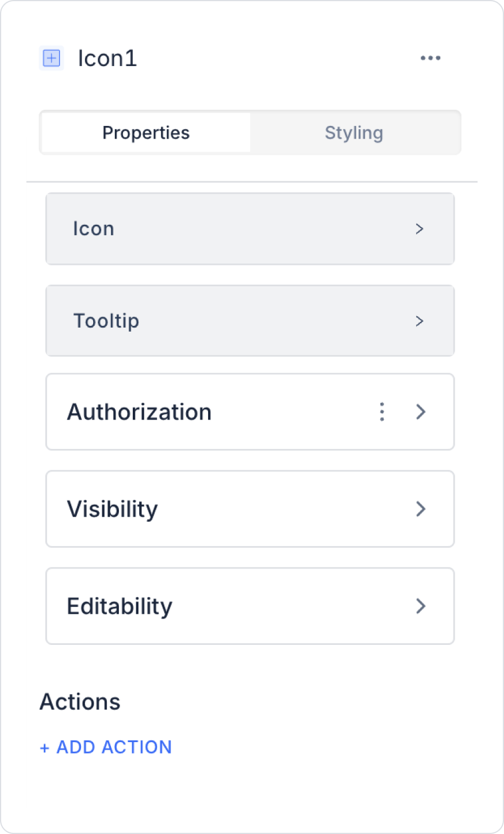504x834 pixels.
Task: Click the Icon1 component type icon
Action: (52, 58)
